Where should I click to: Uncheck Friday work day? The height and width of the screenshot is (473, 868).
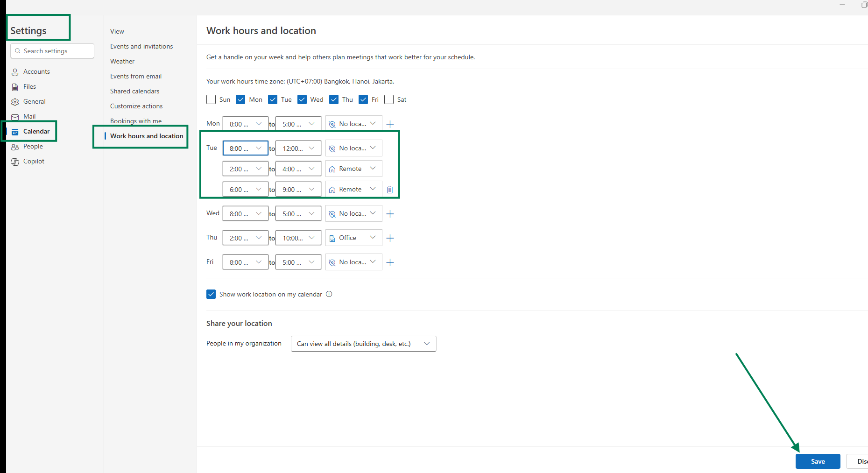(363, 99)
